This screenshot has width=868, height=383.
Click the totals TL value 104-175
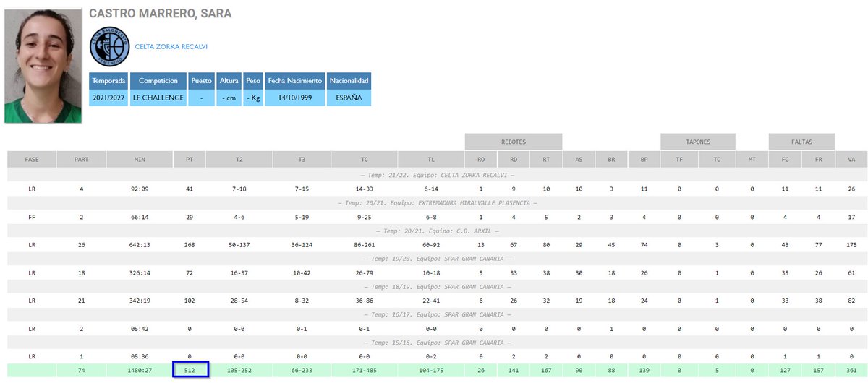pos(430,370)
